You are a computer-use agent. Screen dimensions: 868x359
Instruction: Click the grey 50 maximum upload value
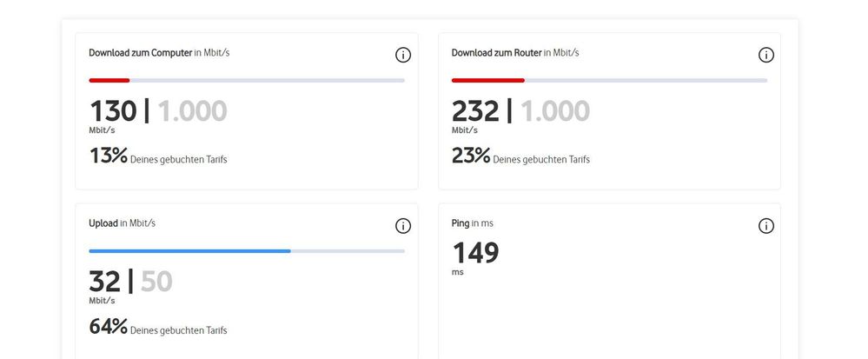coord(156,282)
